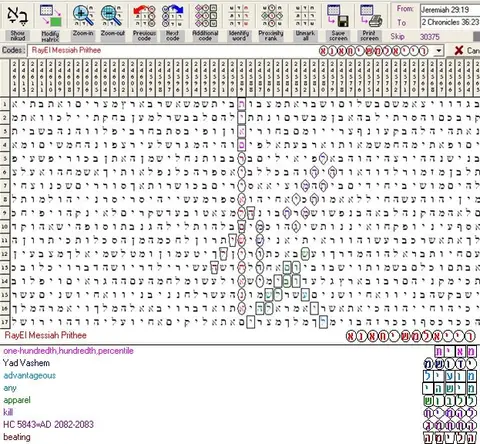The image size is (480, 444).
Task: Click the Unmark all icon
Action: pos(305,16)
